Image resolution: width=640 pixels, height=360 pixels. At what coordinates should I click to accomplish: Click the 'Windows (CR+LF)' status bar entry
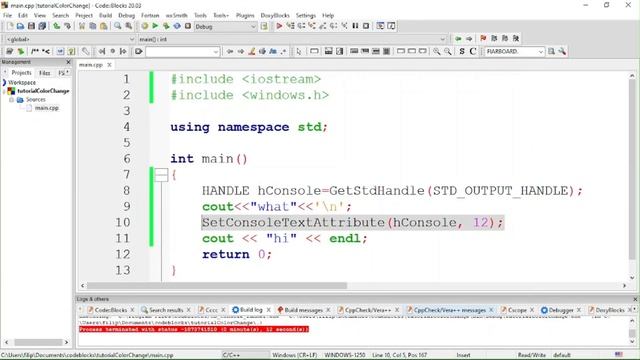pyautogui.click(x=295, y=355)
